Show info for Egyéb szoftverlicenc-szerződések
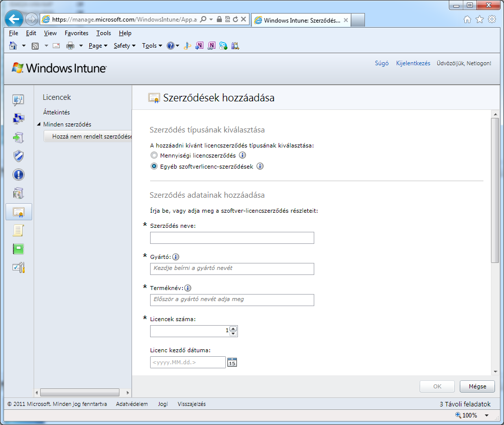 (260, 166)
